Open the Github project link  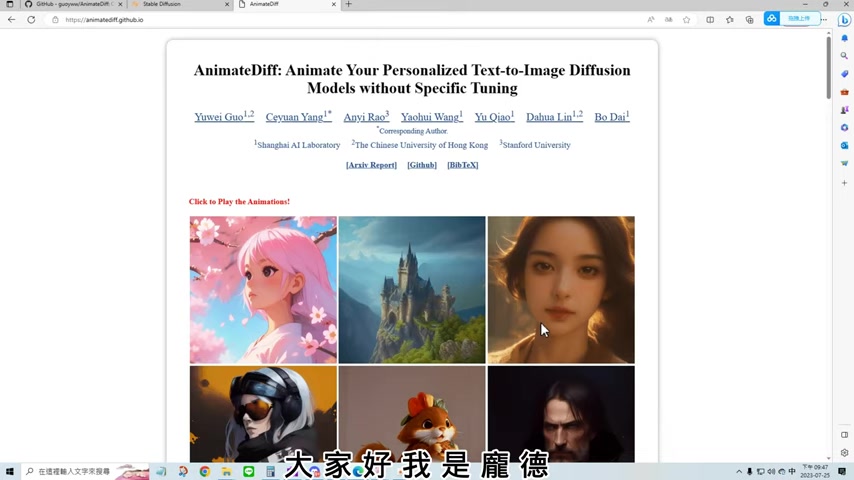[x=422, y=165]
